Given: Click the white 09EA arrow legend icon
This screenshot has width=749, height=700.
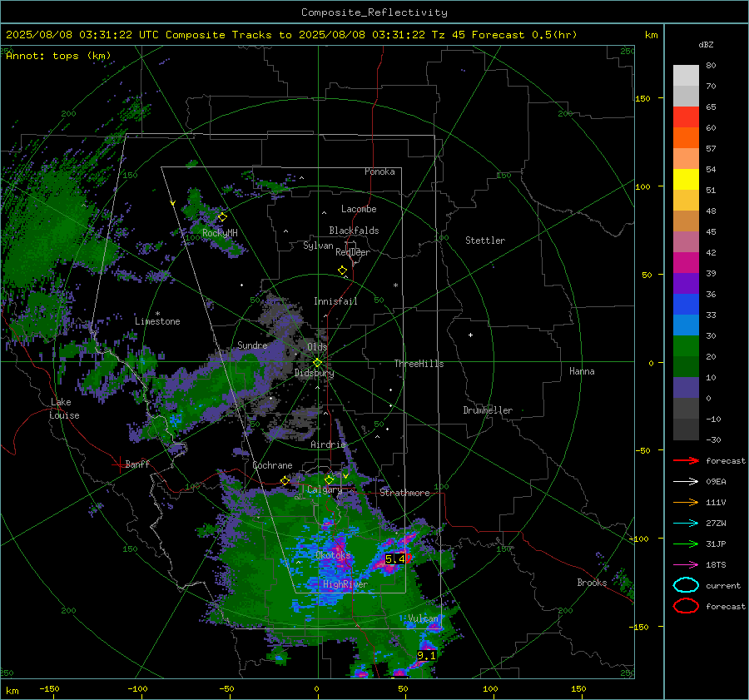Looking at the screenshot, I should [x=686, y=482].
